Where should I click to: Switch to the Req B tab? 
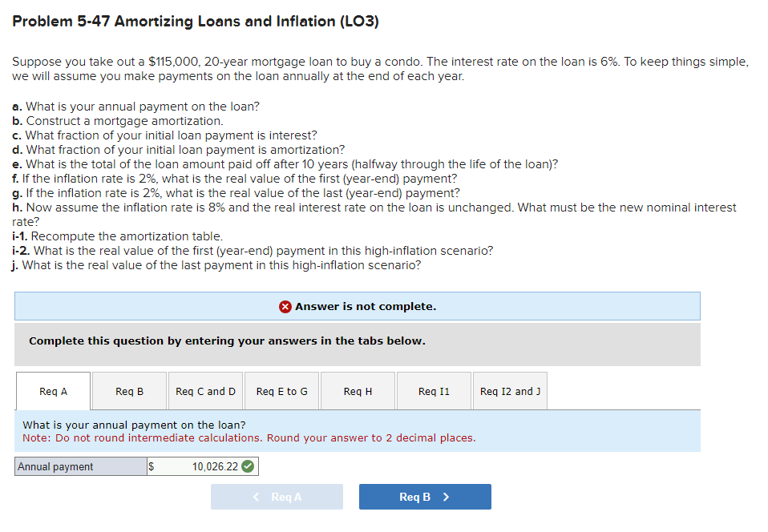click(x=129, y=390)
